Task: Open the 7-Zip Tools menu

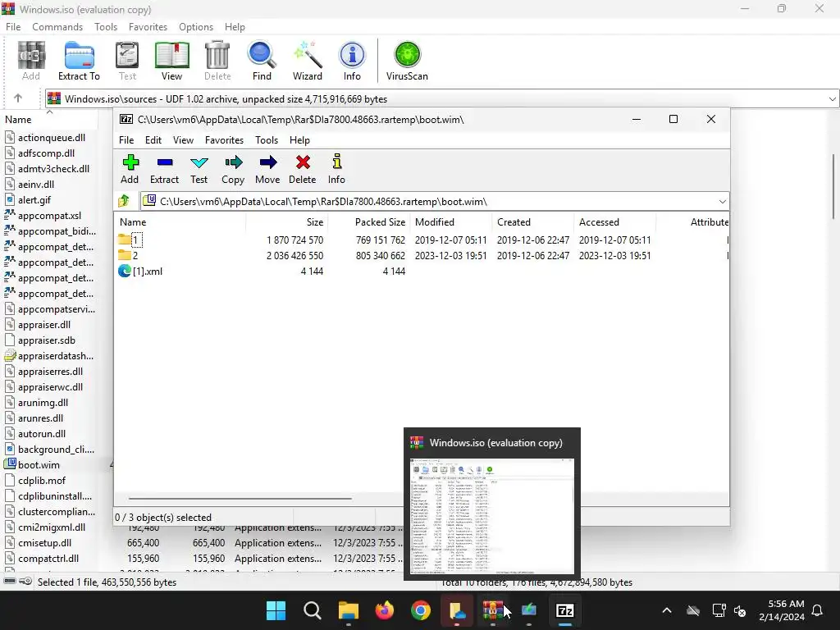Action: pyautogui.click(x=267, y=139)
